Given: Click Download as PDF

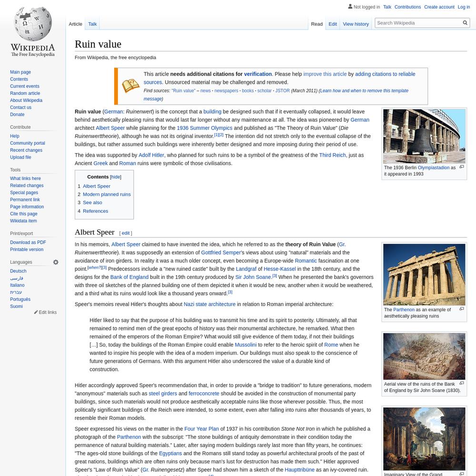Looking at the screenshot, I should [28, 242].
